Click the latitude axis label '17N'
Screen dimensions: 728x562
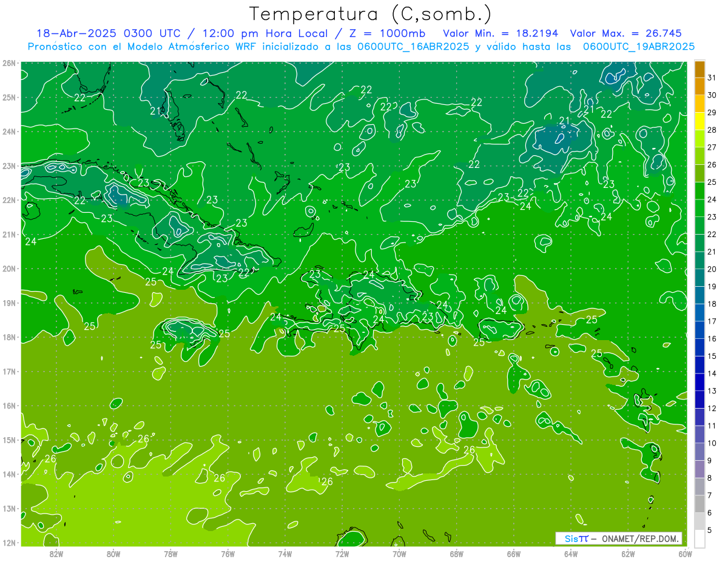pyautogui.click(x=8, y=372)
